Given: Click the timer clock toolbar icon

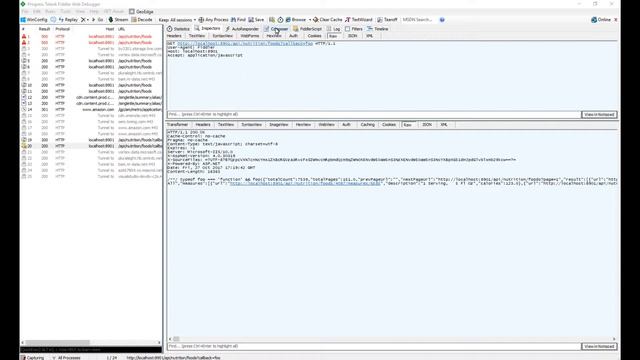Looking at the screenshot, I should (x=280, y=20).
